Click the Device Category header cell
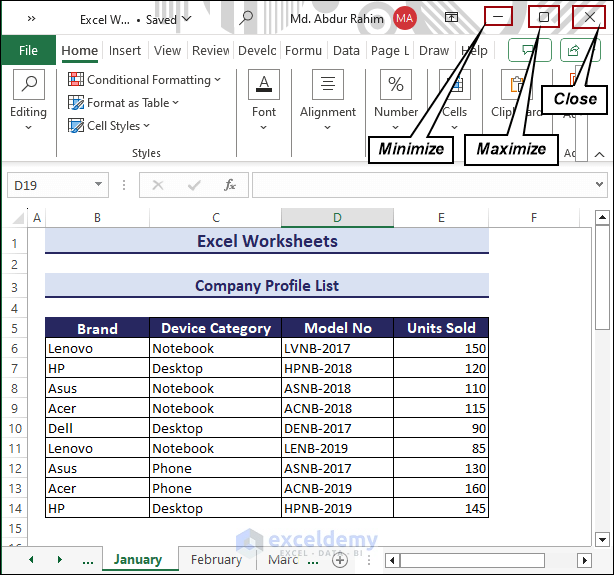Viewport: 614px width, 575px height. [216, 328]
